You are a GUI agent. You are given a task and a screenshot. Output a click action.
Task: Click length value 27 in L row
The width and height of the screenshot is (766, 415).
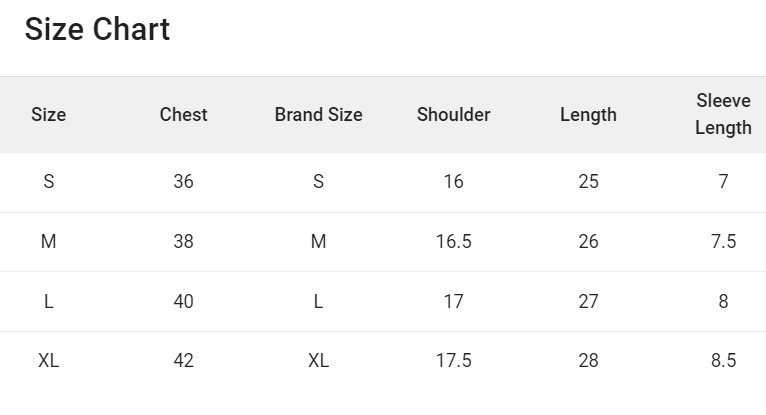point(588,301)
